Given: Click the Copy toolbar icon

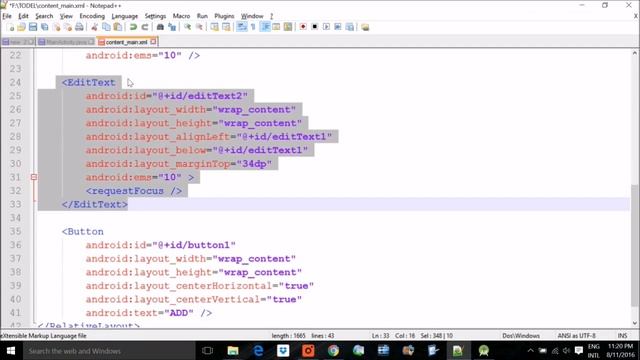Looking at the screenshot, I should point(106,27).
